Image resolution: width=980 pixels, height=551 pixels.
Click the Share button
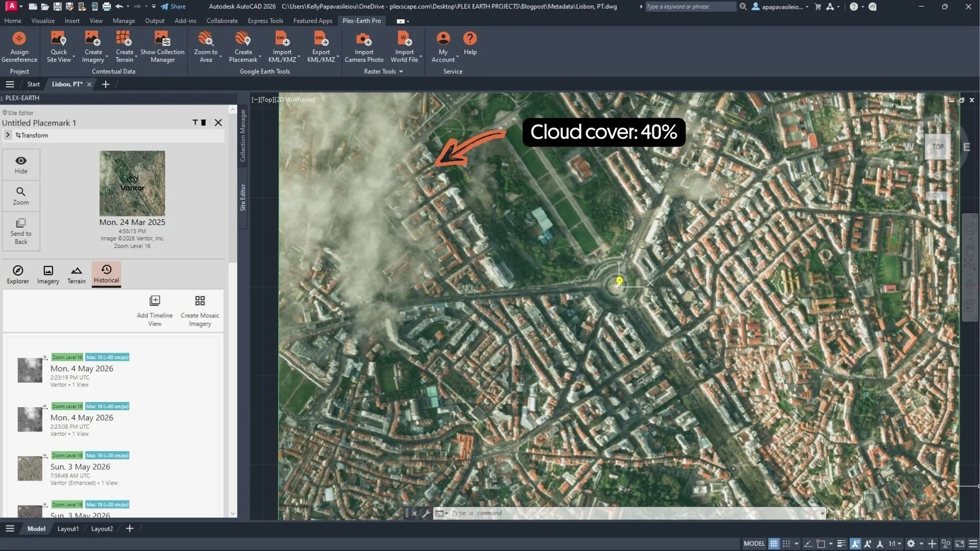[x=173, y=7]
